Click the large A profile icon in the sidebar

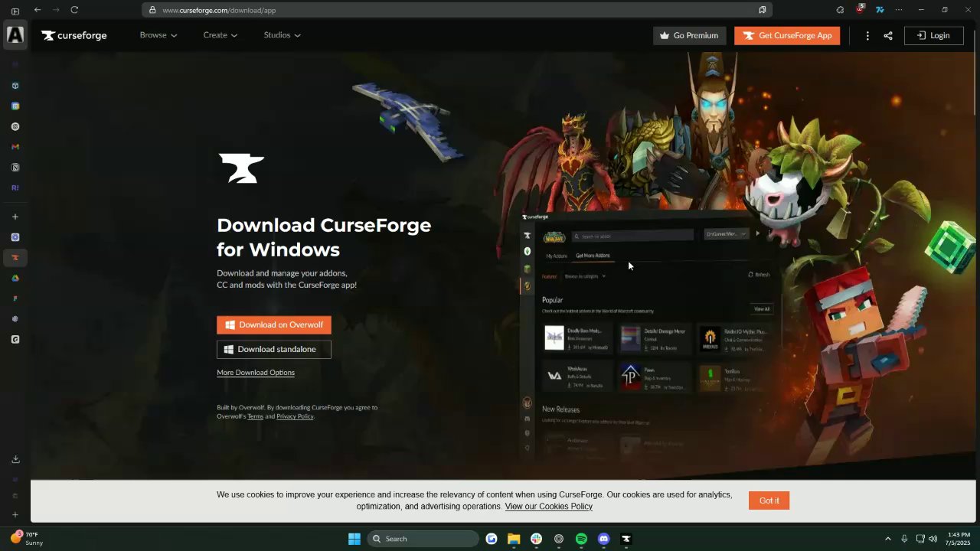(15, 35)
